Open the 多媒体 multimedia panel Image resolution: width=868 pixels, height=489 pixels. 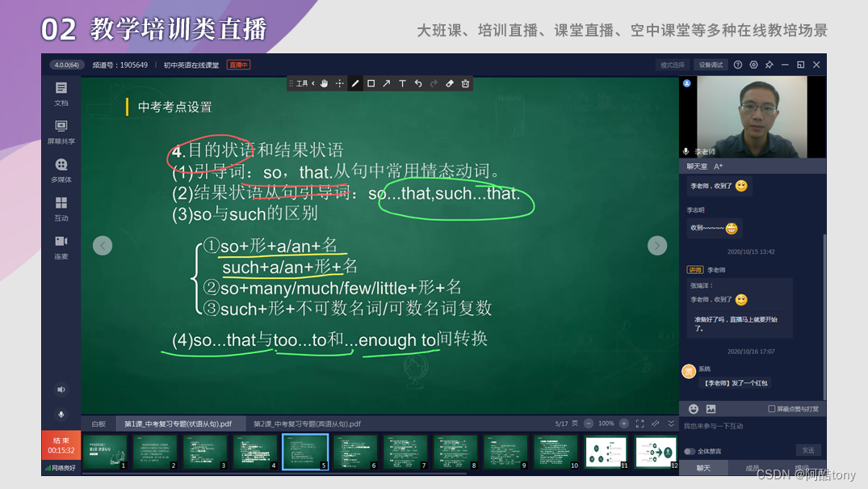coord(61,171)
